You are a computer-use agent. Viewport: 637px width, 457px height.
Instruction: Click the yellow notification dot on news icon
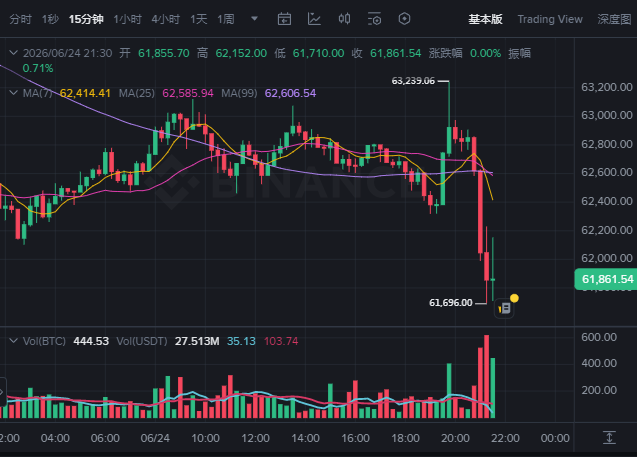tap(514, 299)
